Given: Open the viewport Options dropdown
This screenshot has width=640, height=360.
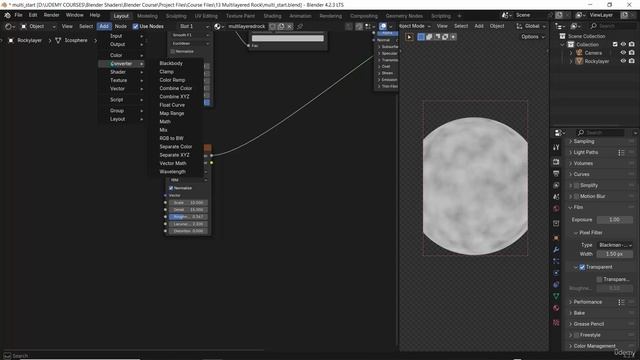Looking at the screenshot, I should click(x=532, y=37).
